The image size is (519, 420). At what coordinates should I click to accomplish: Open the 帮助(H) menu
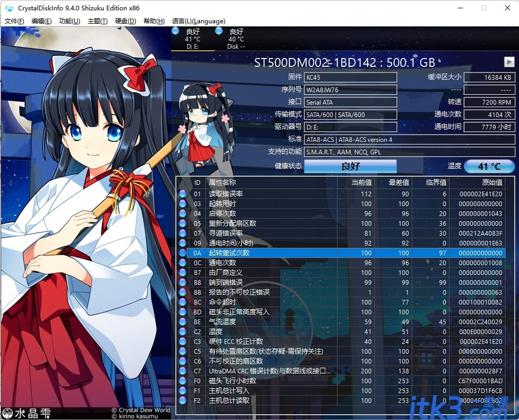[154, 21]
